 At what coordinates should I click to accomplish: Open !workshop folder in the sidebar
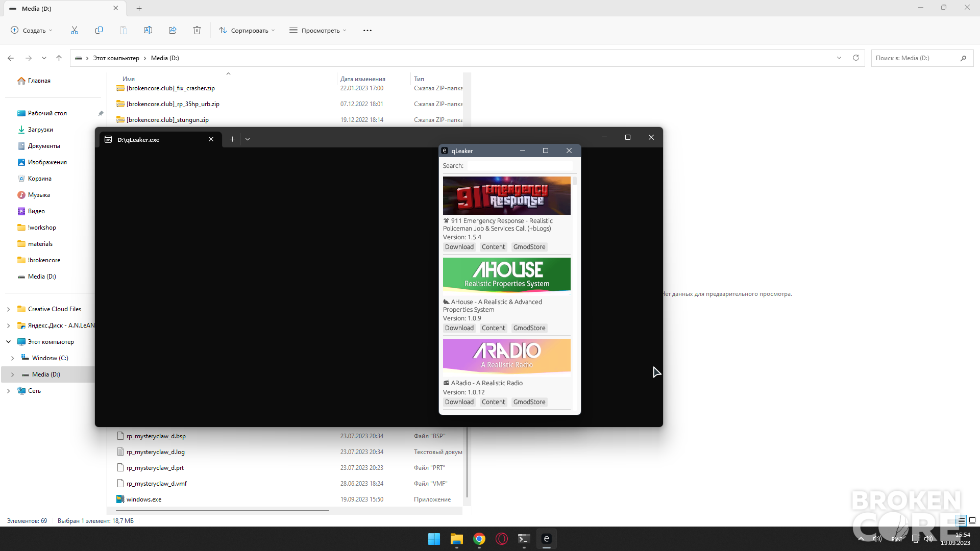coord(42,228)
